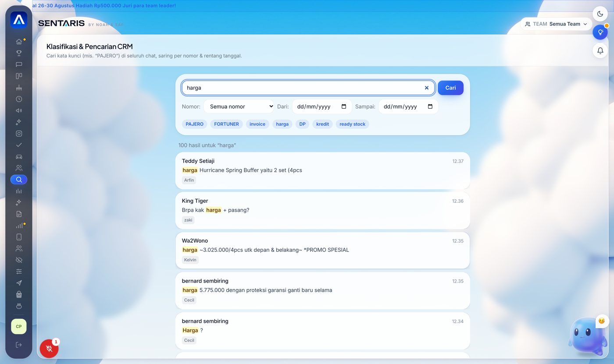Toggle dark mode with the moon button
The image size is (614, 364).
point(600,14)
